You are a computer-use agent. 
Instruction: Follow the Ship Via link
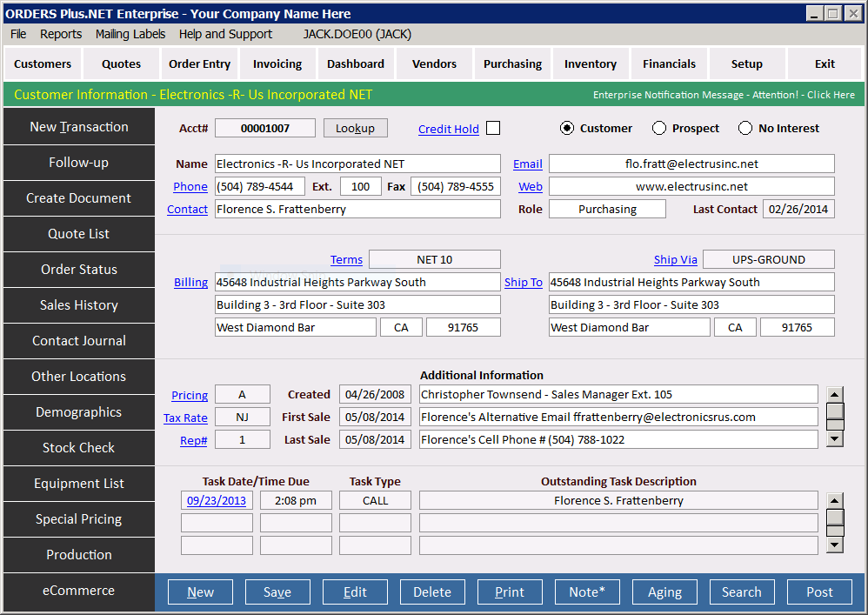coord(676,260)
